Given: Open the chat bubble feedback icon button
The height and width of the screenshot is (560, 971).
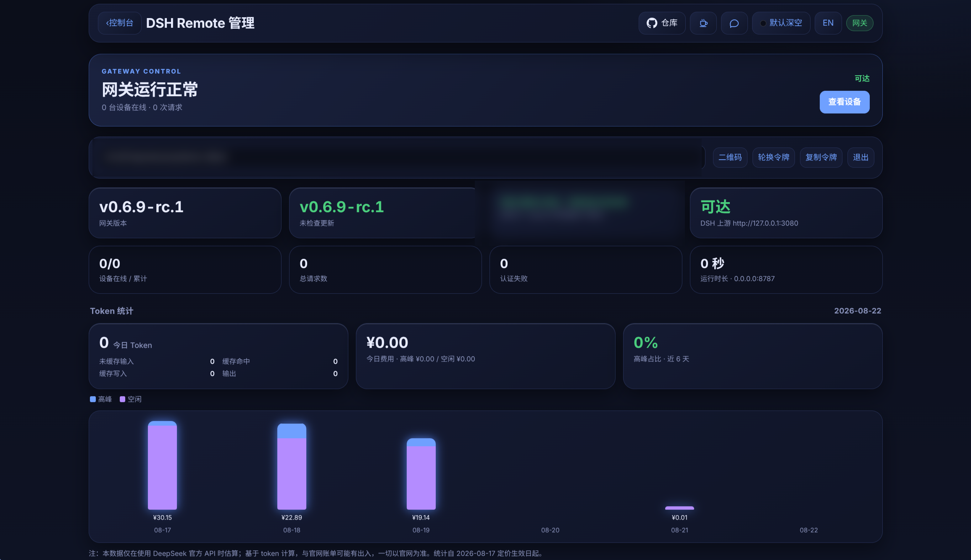Looking at the screenshot, I should pos(734,23).
